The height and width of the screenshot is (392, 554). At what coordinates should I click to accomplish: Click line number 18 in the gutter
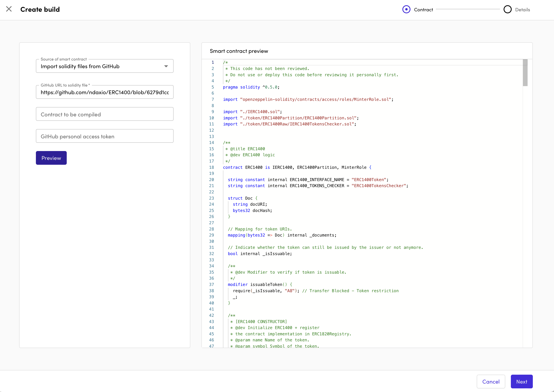click(x=211, y=168)
